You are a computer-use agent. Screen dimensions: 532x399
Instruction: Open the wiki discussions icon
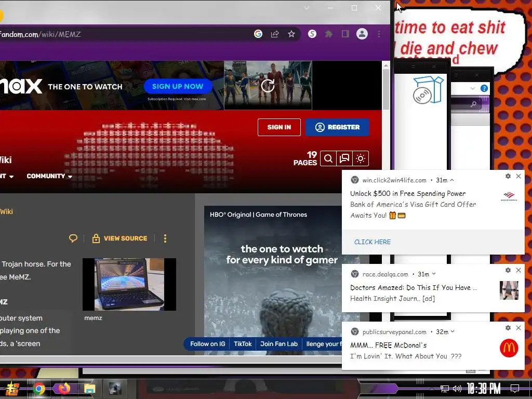(x=344, y=158)
